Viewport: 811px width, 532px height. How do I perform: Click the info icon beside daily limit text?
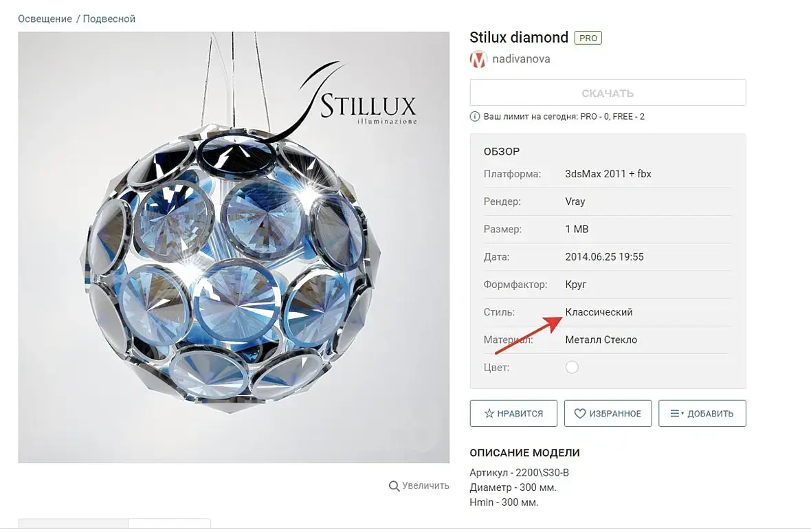pyautogui.click(x=474, y=116)
